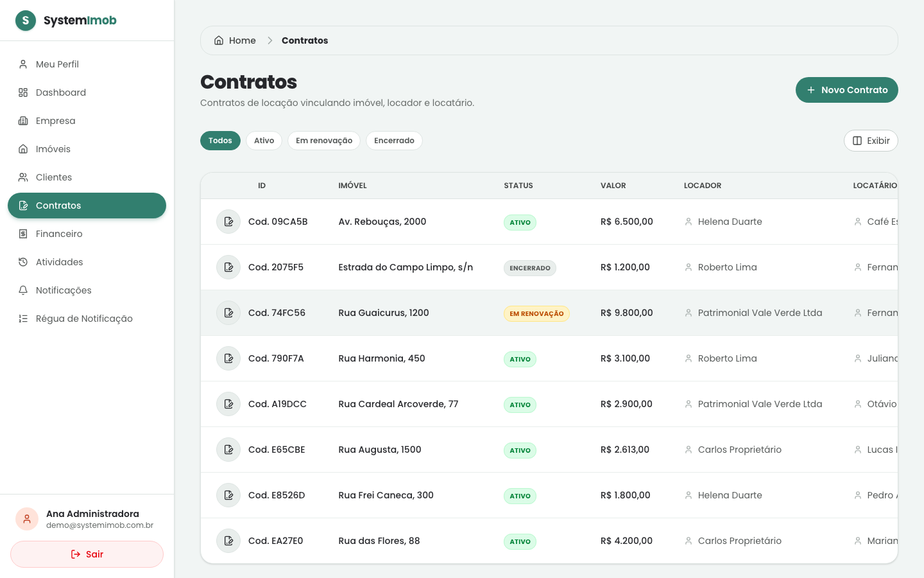Click Rua Augusta, 1500 cell
Viewport: 924px width, 578px height.
(x=380, y=450)
